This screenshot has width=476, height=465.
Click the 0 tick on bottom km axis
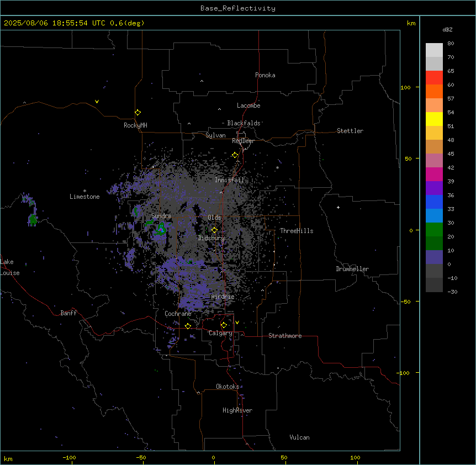[x=213, y=457]
